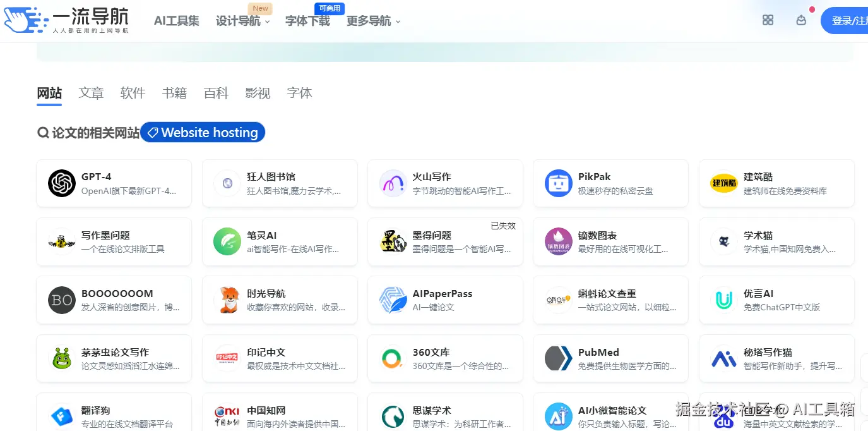This screenshot has height=431, width=868.
Task: Expand the 更多导航 dropdown menu
Action: click(374, 21)
